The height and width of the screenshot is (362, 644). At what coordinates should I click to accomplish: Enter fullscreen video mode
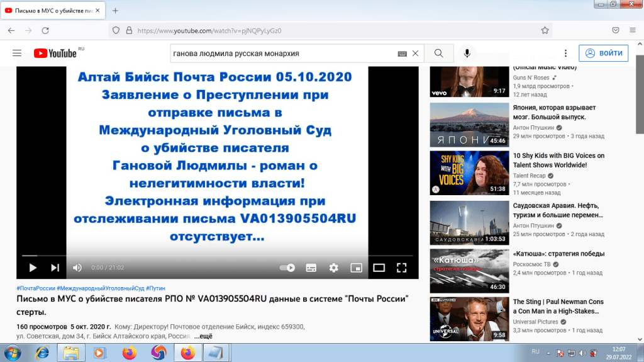coord(401,268)
